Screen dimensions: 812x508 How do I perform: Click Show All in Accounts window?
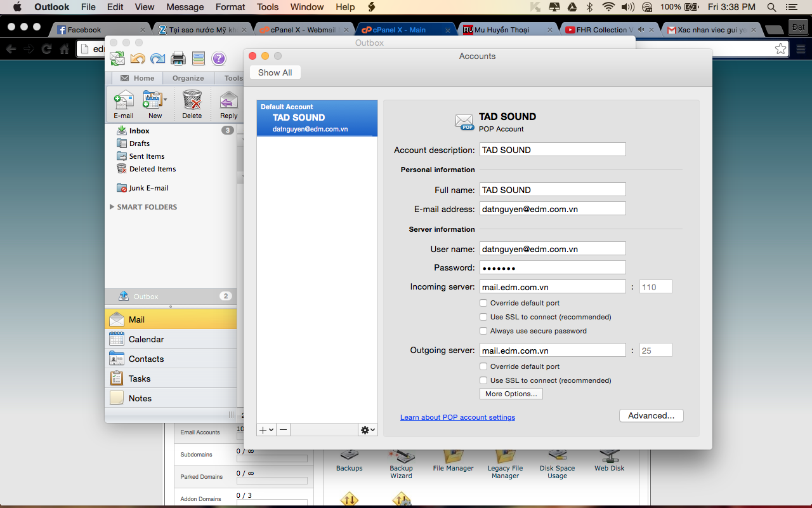click(275, 72)
